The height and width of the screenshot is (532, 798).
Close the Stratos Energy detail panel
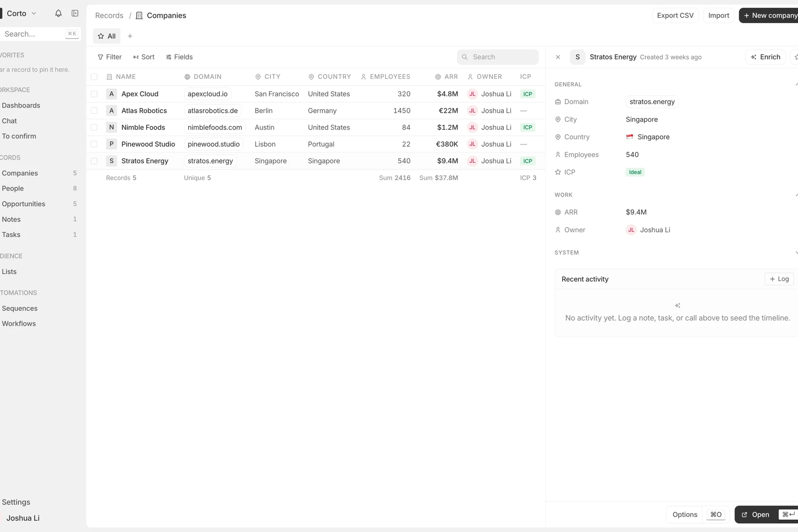tap(558, 57)
